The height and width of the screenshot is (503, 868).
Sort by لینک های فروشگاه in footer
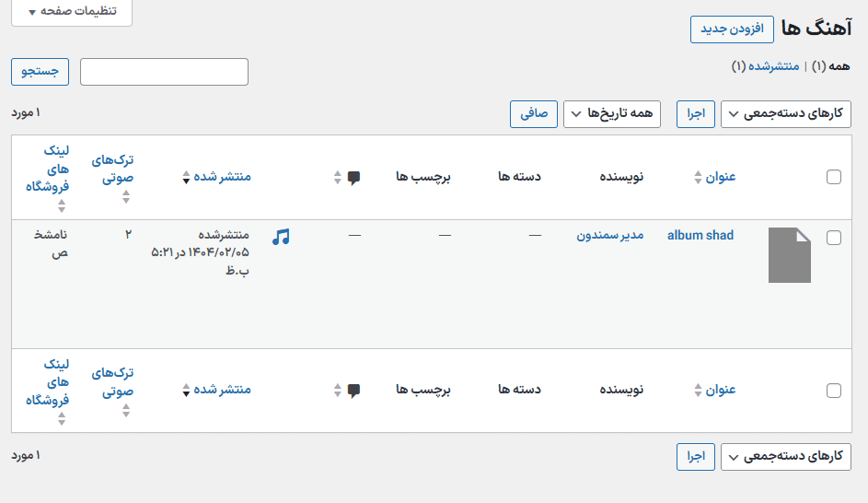pos(48,391)
